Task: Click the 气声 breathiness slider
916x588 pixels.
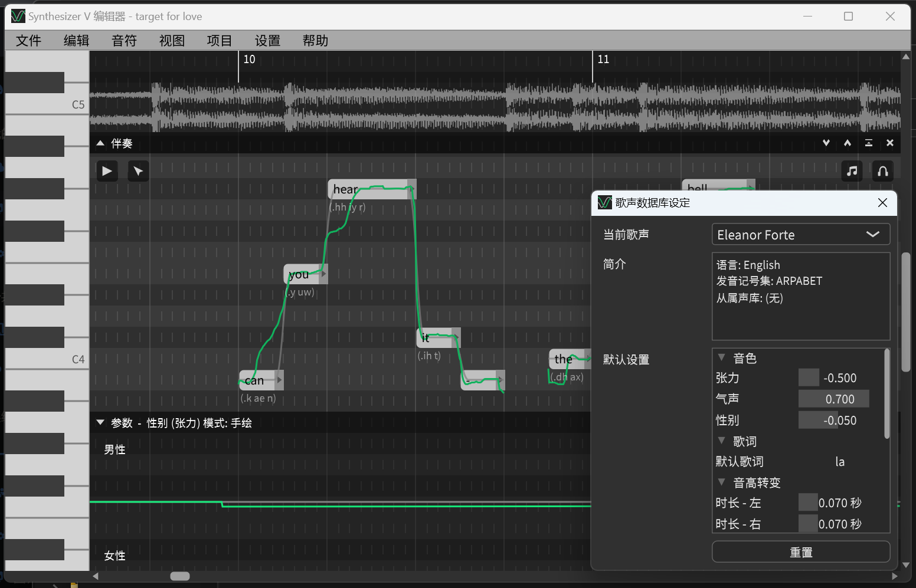Action: 833,399
